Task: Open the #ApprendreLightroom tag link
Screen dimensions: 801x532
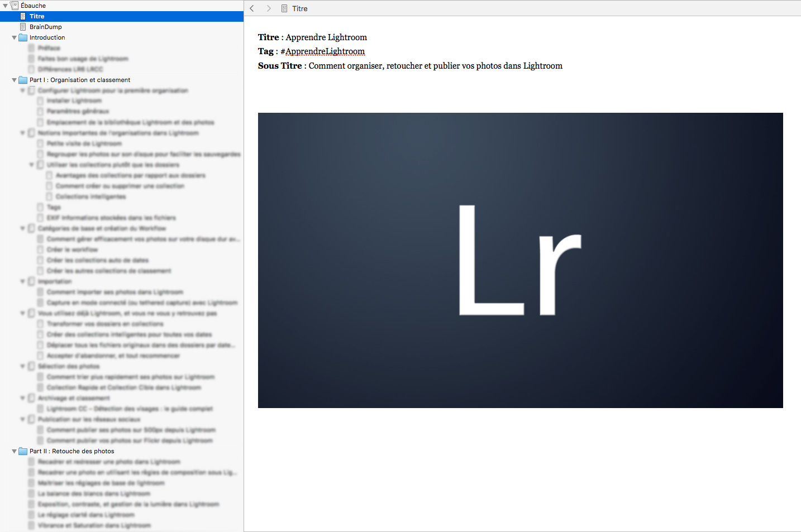Action: (323, 51)
